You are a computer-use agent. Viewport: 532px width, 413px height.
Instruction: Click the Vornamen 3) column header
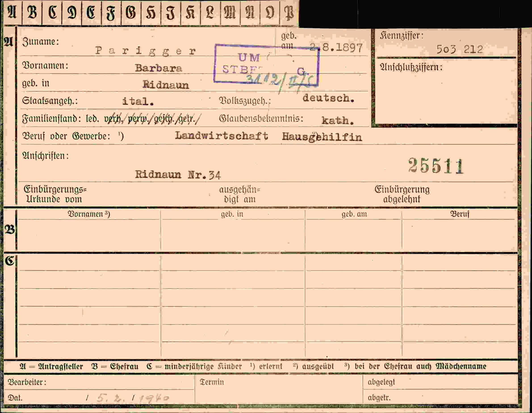click(89, 214)
